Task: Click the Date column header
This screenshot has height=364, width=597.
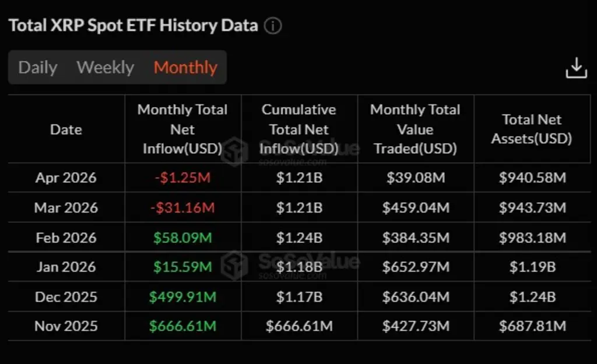Action: (66, 129)
